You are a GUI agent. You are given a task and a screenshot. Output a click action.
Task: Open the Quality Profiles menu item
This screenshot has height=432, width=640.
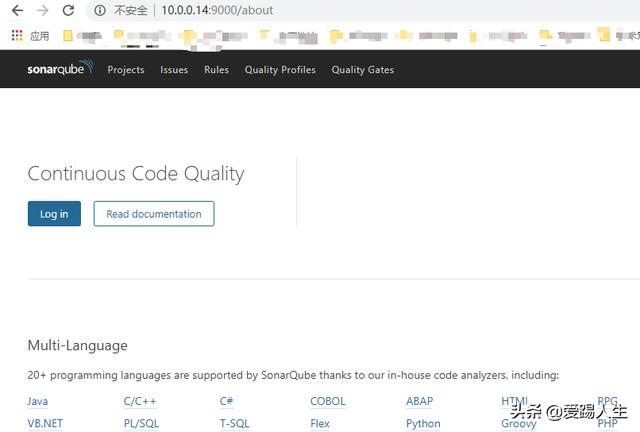click(x=280, y=70)
